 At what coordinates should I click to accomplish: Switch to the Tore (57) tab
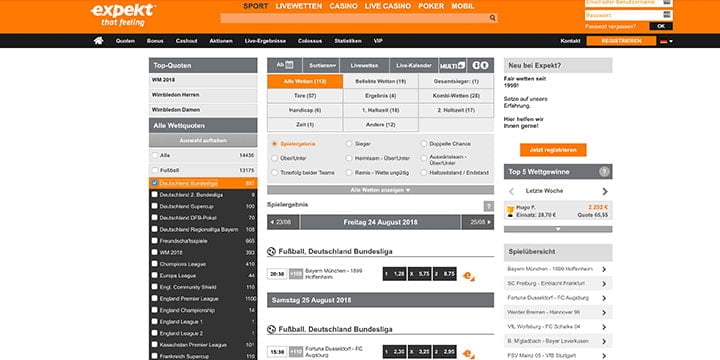pos(305,96)
